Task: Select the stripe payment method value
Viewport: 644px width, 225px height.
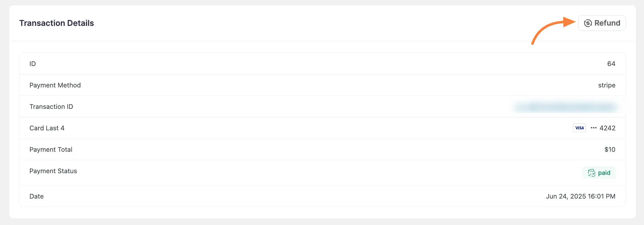Action: 607,85
